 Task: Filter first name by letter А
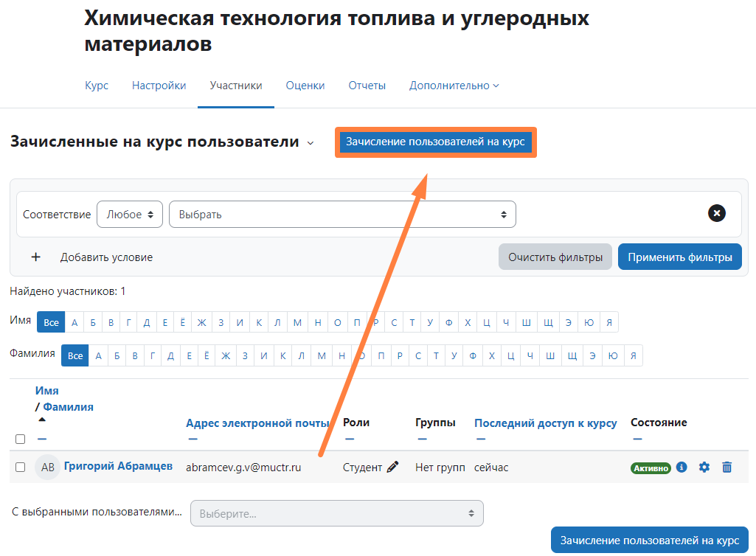(x=74, y=322)
